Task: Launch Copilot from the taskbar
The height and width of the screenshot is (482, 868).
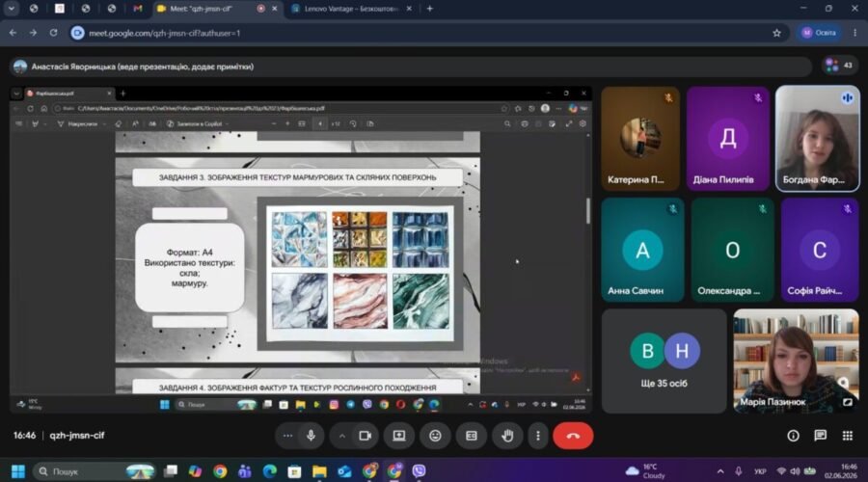Action: (195, 471)
